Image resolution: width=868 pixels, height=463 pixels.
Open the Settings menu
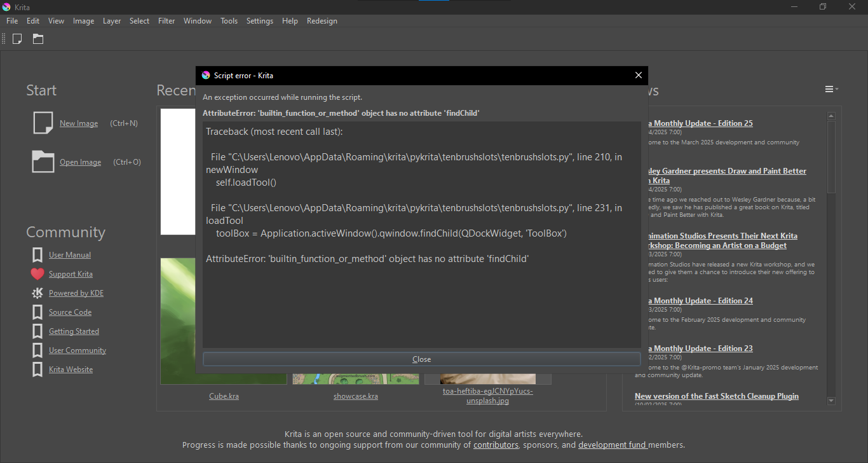click(x=260, y=21)
